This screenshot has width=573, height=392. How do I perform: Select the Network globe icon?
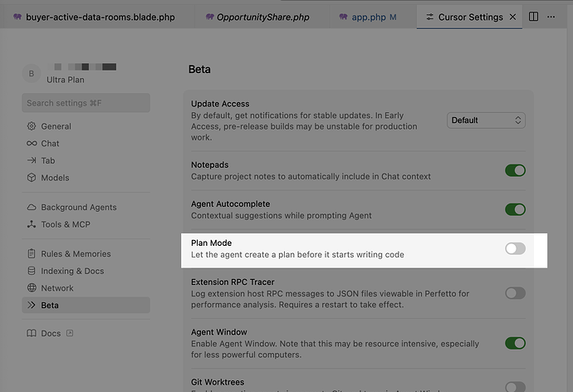[32, 288]
